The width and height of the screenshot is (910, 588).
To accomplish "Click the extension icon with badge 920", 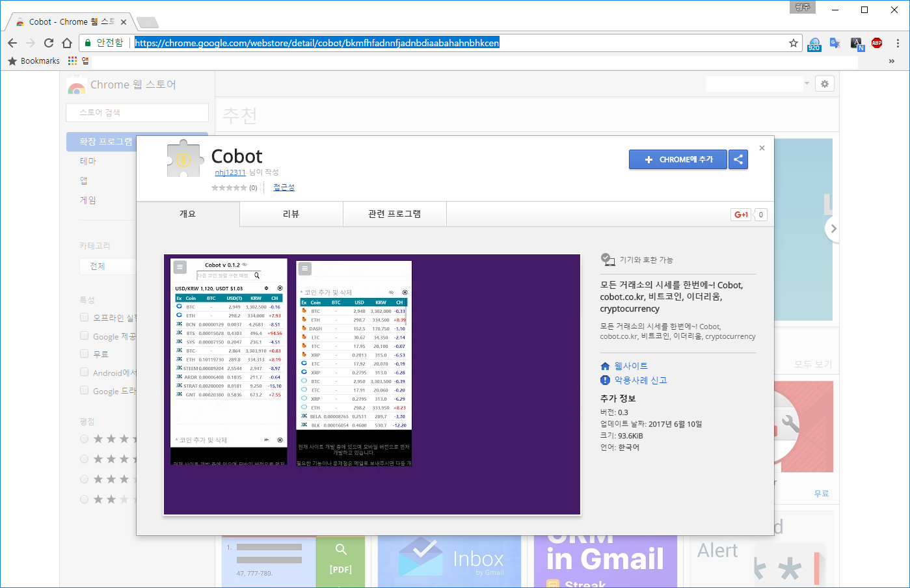I will [814, 44].
